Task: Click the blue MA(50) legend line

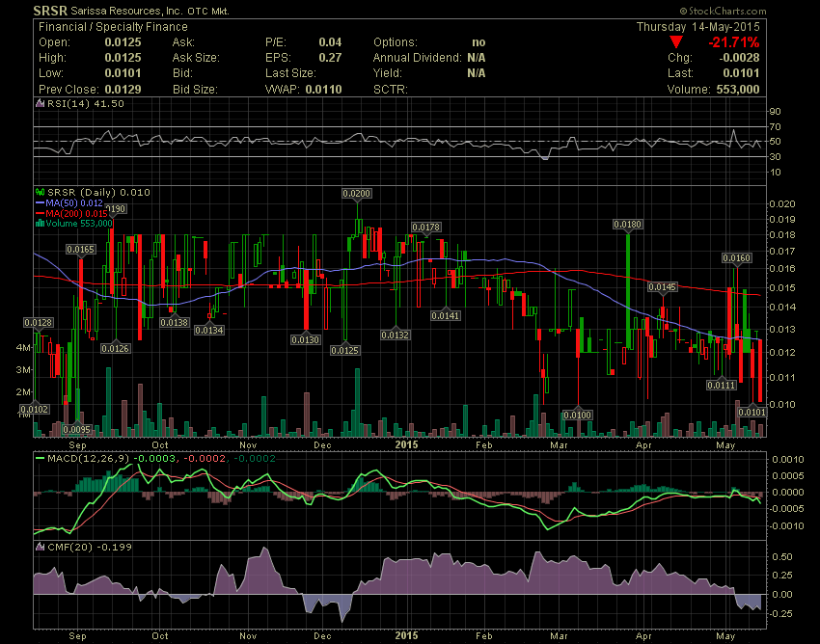Action: pyautogui.click(x=40, y=202)
